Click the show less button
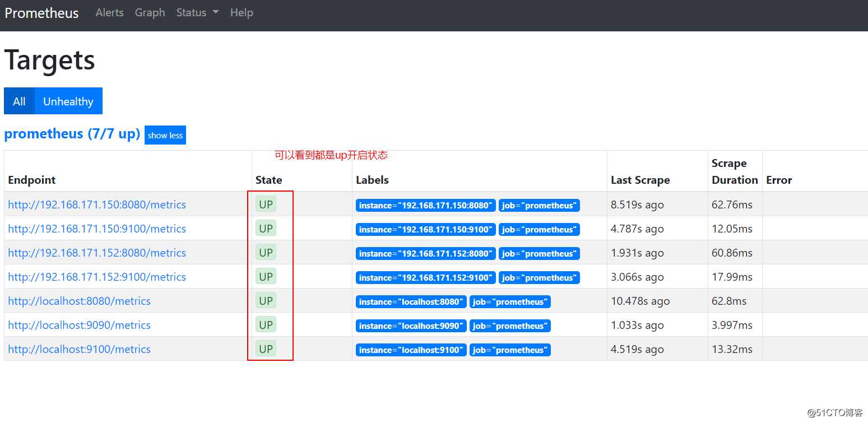Image resolution: width=868 pixels, height=423 pixels. point(165,135)
